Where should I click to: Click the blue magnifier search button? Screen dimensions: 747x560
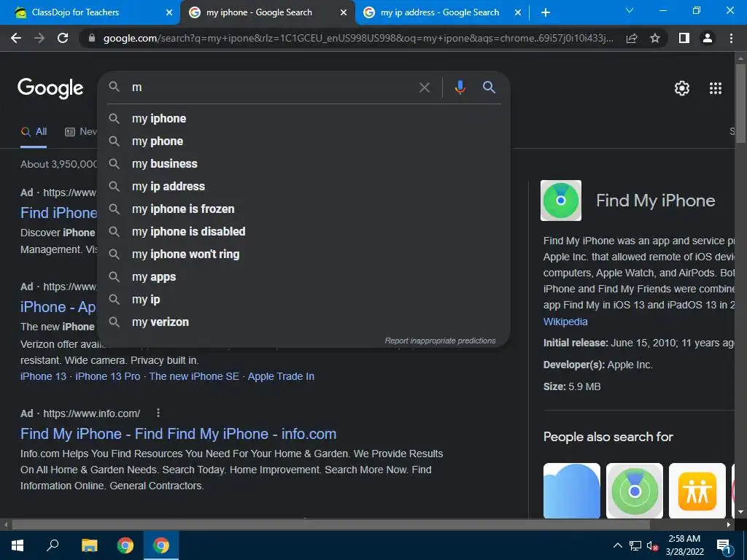pos(489,87)
